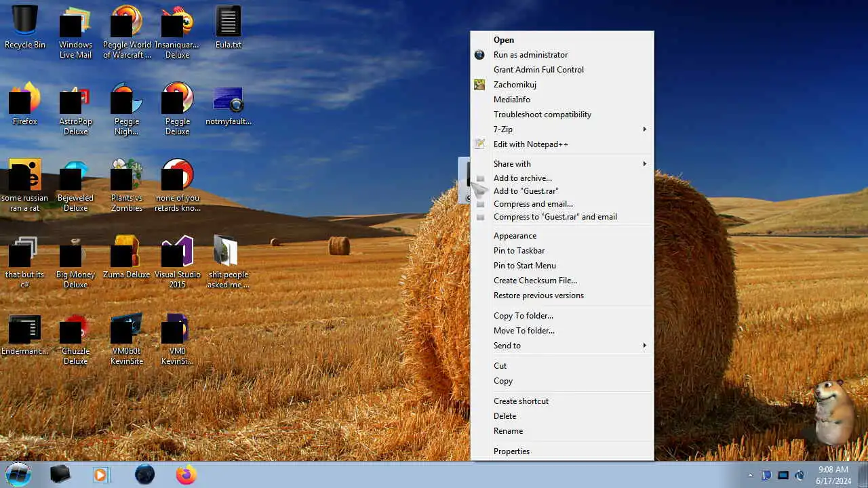The width and height of the screenshot is (868, 488).
Task: Select the Bejeweled Deluxe desktop icon
Action: [75, 185]
